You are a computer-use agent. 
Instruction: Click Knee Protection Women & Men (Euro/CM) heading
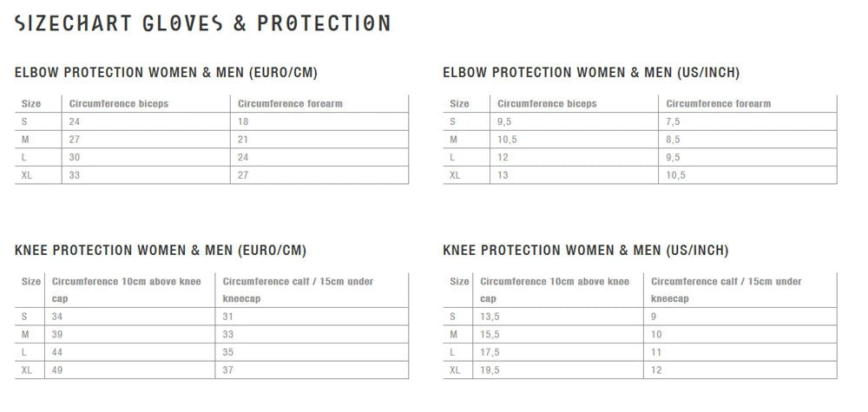pyautogui.click(x=161, y=251)
